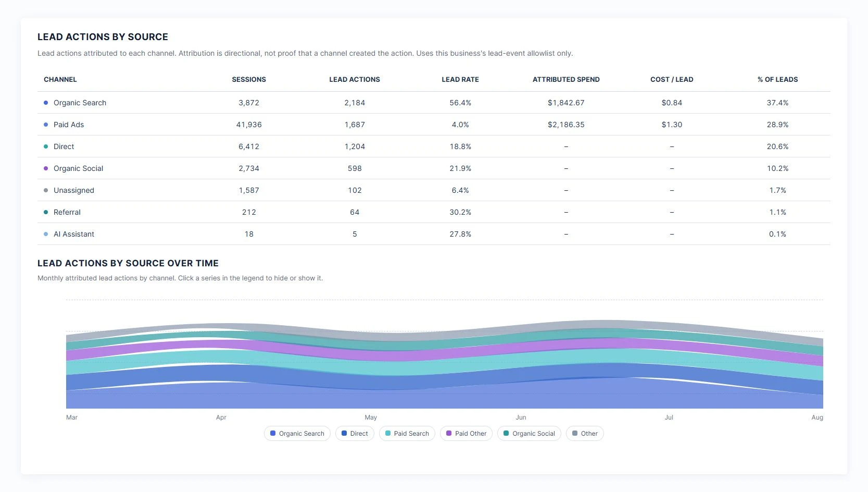868x492 pixels.
Task: Select the Paid Ads channel label
Action: pos(69,125)
